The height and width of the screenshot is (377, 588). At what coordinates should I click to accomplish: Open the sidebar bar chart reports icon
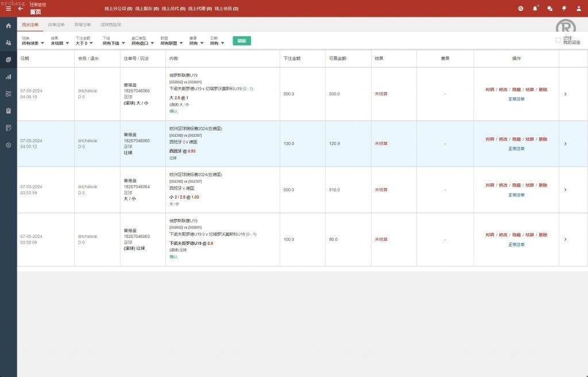pos(8,76)
